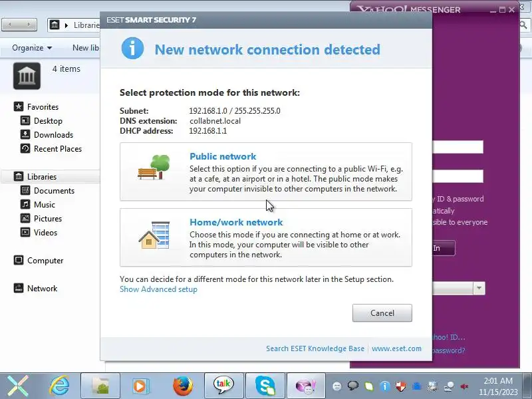
Task: Click the gray smiley tray icon
Action: (337, 386)
